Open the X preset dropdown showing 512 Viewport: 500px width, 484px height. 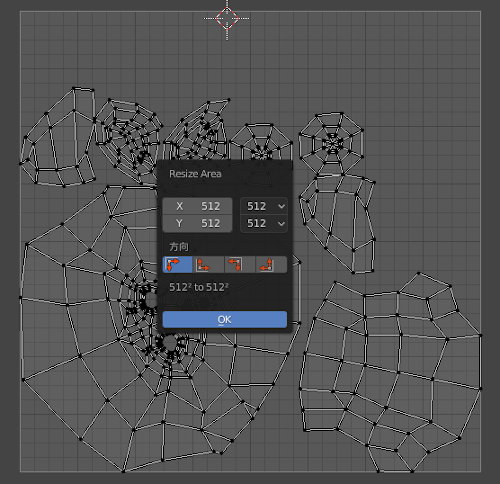[x=264, y=206]
